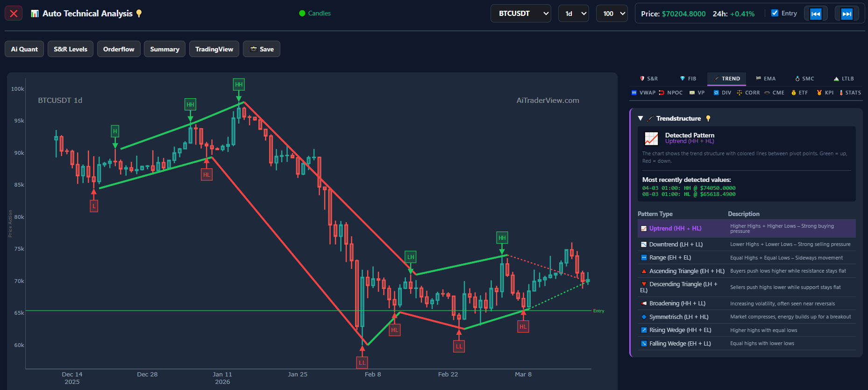This screenshot has width=868, height=390.
Task: Toggle the green Candles indicator
Action: (302, 14)
